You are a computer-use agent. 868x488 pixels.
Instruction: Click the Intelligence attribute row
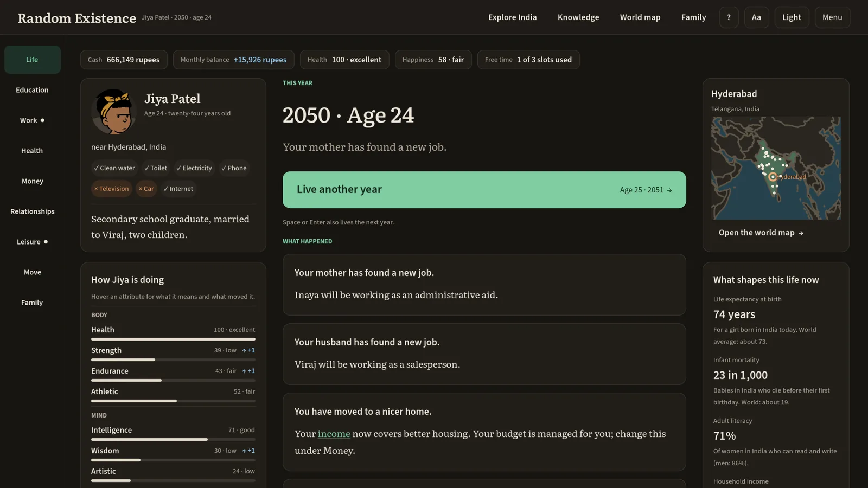click(173, 433)
